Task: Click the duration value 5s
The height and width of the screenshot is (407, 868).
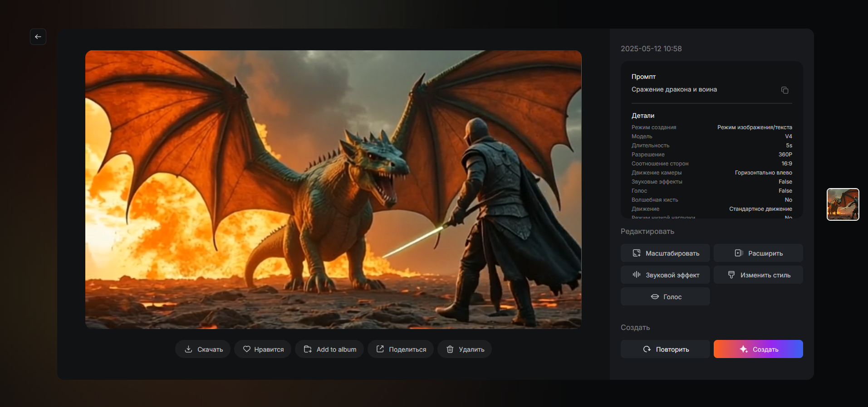Action: (x=789, y=145)
